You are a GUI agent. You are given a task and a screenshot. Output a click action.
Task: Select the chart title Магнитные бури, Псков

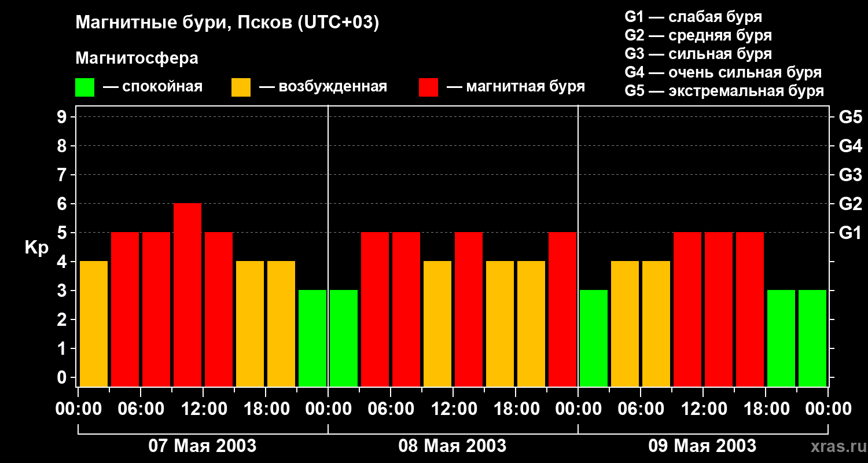[227, 24]
